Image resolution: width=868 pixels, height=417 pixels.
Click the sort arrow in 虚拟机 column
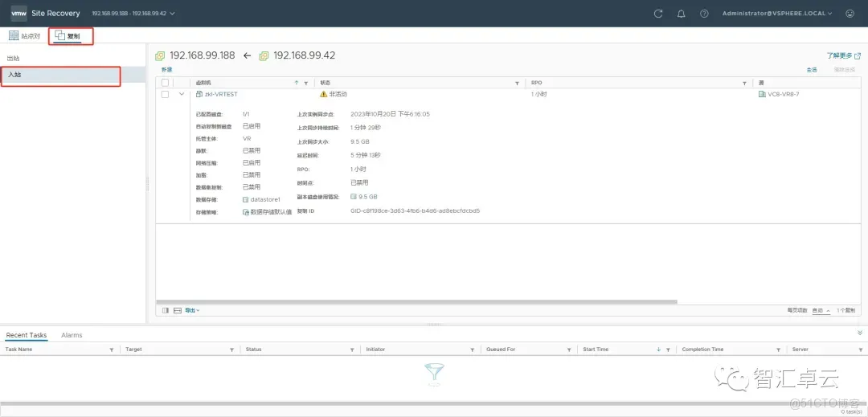[297, 83]
